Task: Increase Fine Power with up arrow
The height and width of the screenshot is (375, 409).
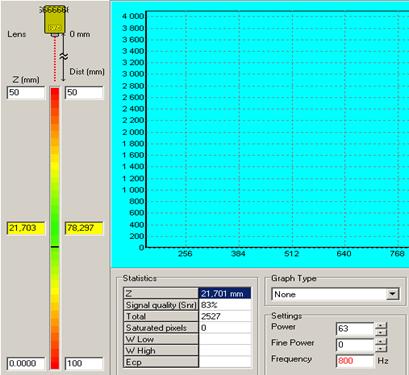Action: [381, 342]
